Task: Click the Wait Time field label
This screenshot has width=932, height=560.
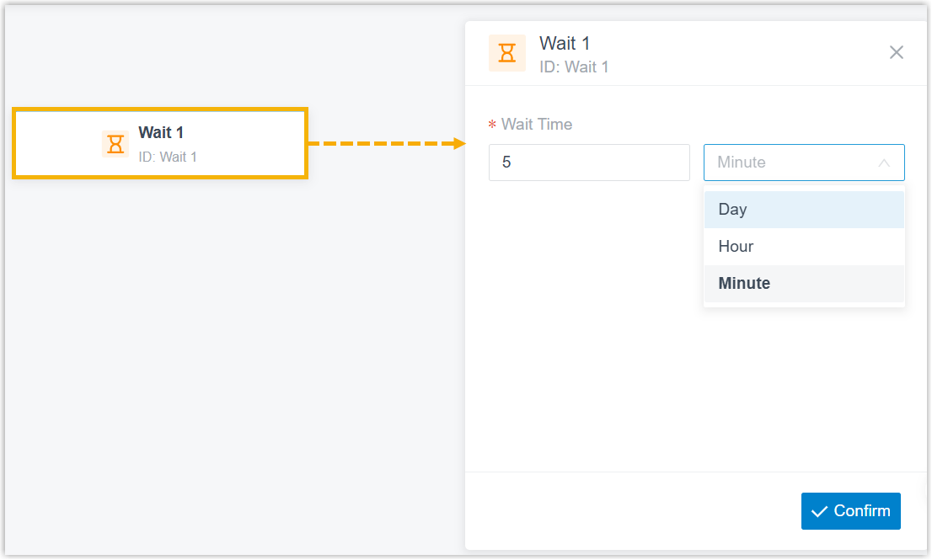Action: click(536, 124)
